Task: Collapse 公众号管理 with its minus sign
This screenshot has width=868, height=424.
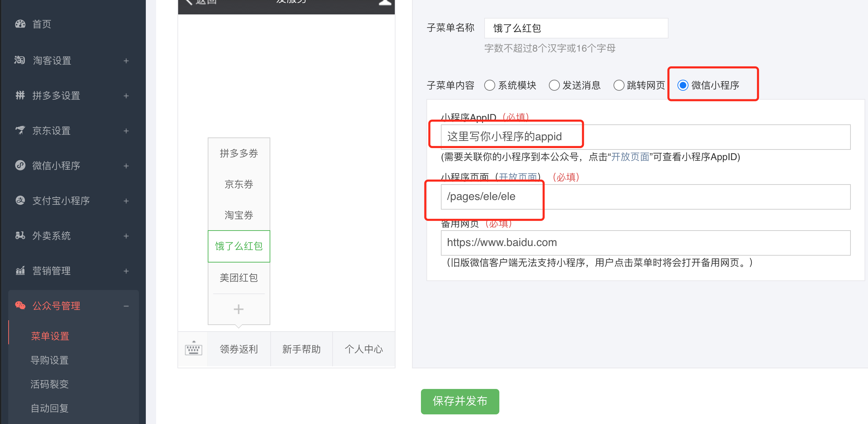Action: coord(126,306)
